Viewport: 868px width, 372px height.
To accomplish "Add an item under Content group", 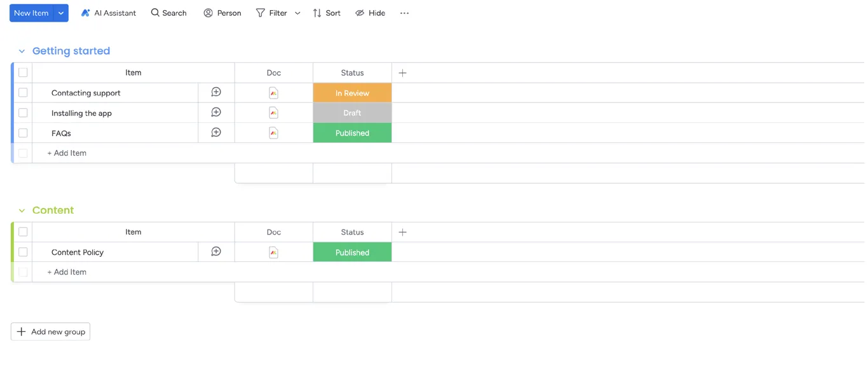I will (x=66, y=272).
